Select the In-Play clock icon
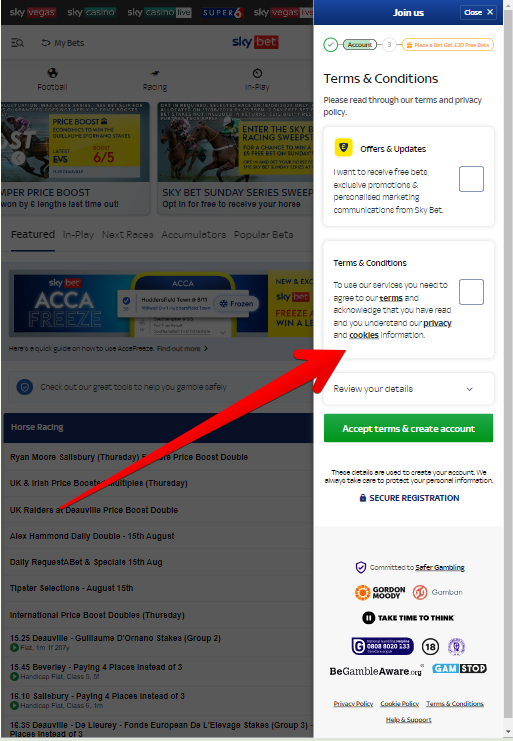The width and height of the screenshot is (513, 741). tap(257, 73)
